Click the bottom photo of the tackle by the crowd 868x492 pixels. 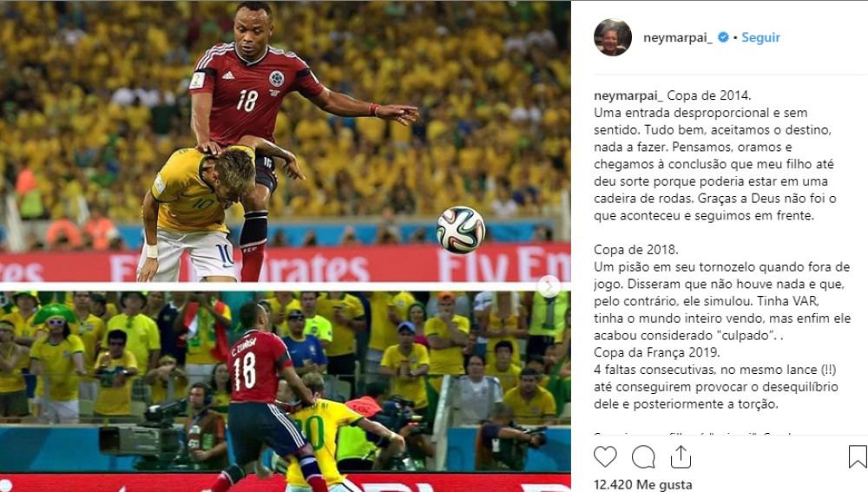point(285,392)
